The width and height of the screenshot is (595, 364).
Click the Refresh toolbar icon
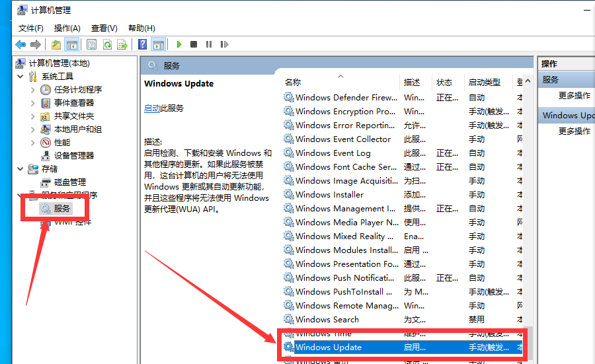pos(106,44)
